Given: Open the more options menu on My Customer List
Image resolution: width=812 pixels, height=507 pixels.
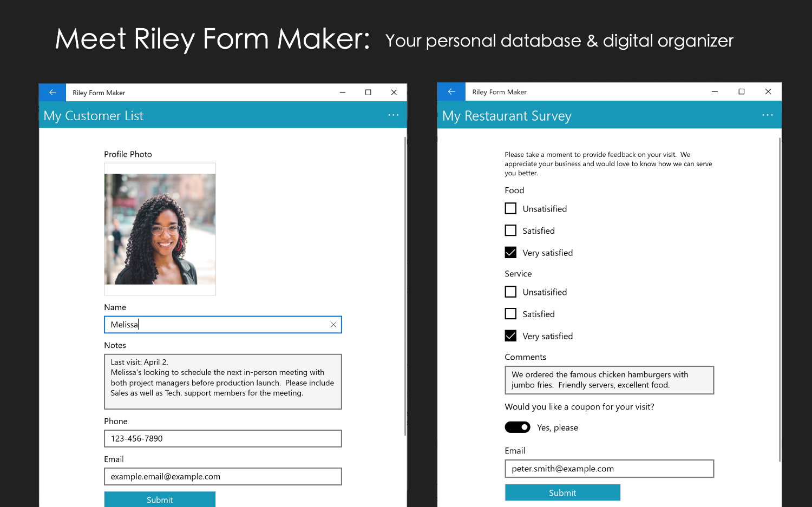Looking at the screenshot, I should click(393, 115).
